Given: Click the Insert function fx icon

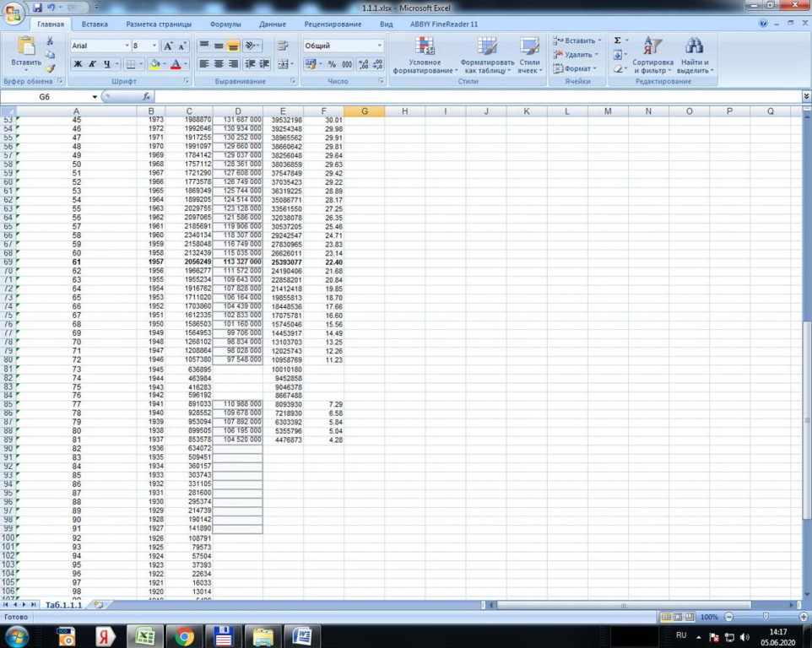Looking at the screenshot, I should point(146,97).
